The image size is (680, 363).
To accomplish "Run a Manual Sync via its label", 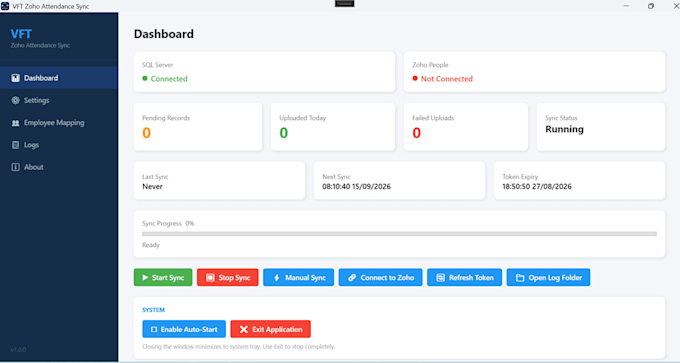I will pyautogui.click(x=305, y=278).
